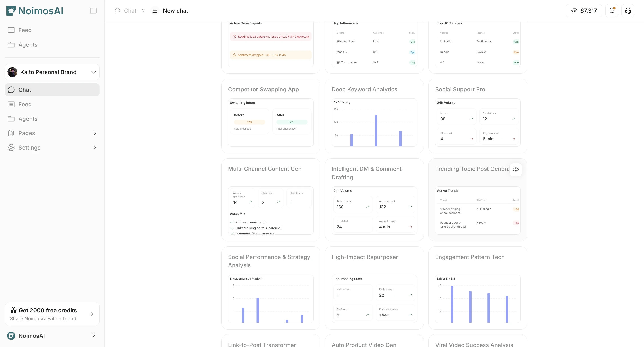644x347 pixels.
Task: Click the @indiebuilder influencer row
Action: point(374,42)
